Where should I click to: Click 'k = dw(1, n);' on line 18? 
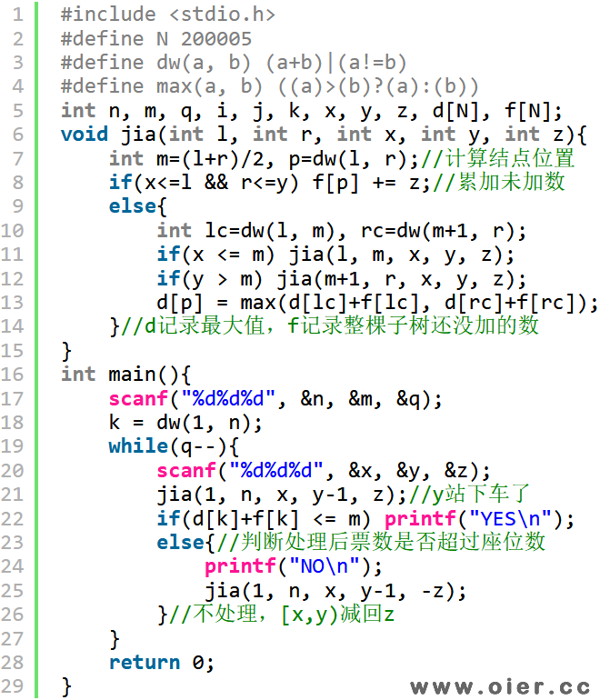[185, 423]
